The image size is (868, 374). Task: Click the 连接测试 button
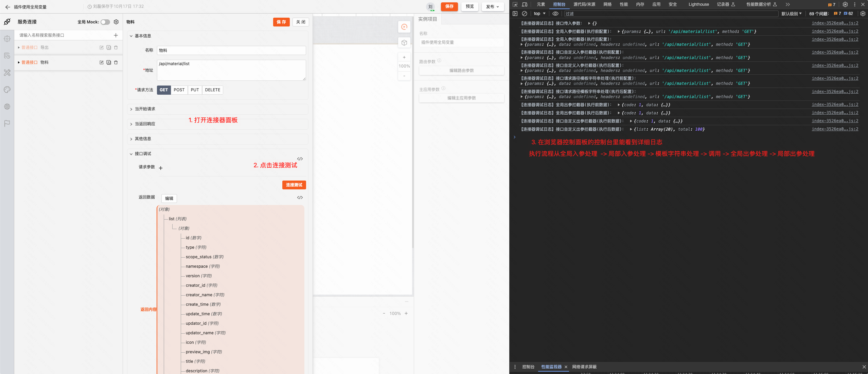[x=294, y=185]
